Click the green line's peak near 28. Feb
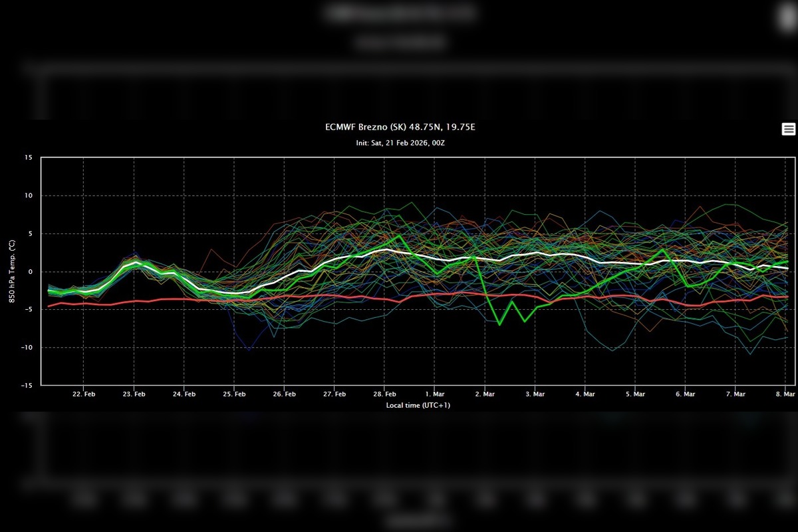Viewport: 798px width, 532px height. point(399,236)
